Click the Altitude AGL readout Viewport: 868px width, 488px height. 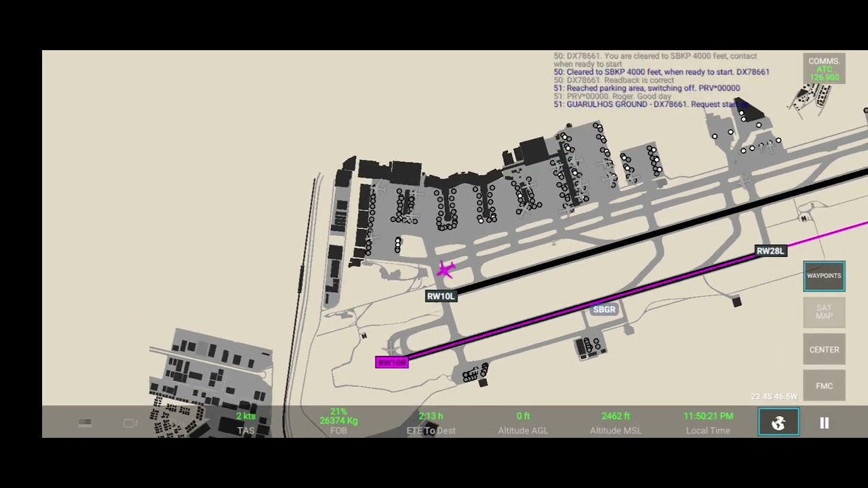tap(523, 423)
